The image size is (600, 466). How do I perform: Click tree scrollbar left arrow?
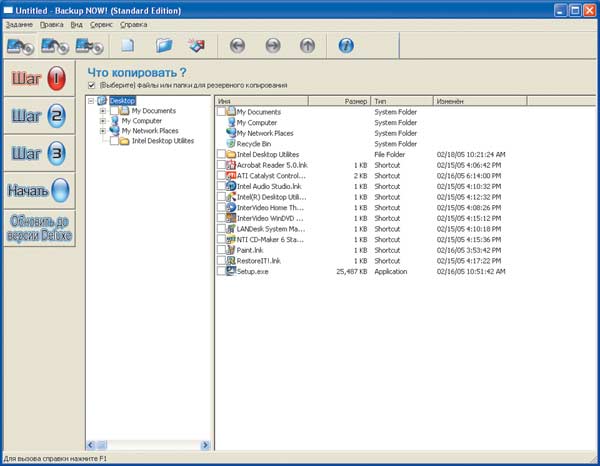91,445
